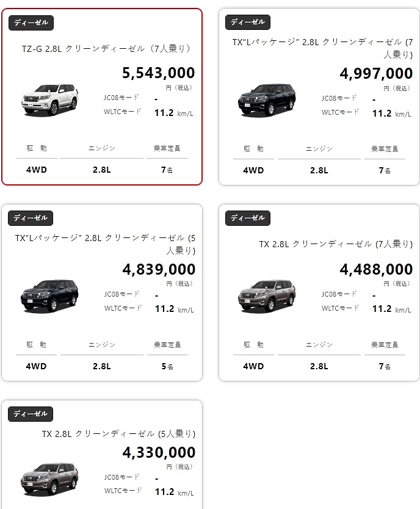Image resolution: width=420 pixels, height=509 pixels.
Task: Click the 5名 seating capacity value
Action: pos(167,366)
